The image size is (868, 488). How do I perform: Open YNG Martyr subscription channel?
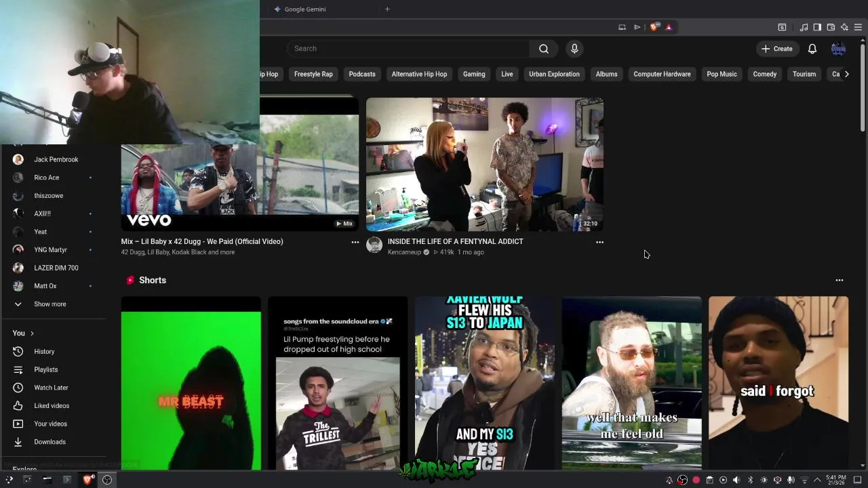(x=54, y=250)
